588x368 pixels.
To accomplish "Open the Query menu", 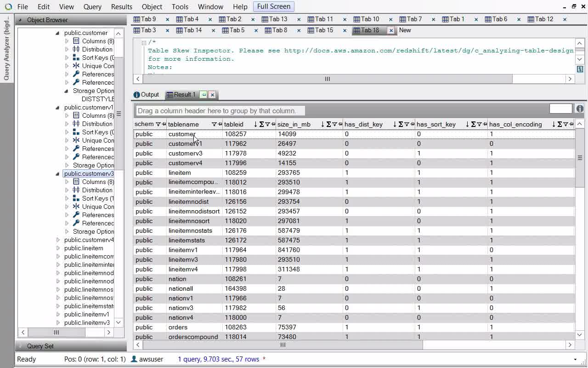I will coord(92,7).
